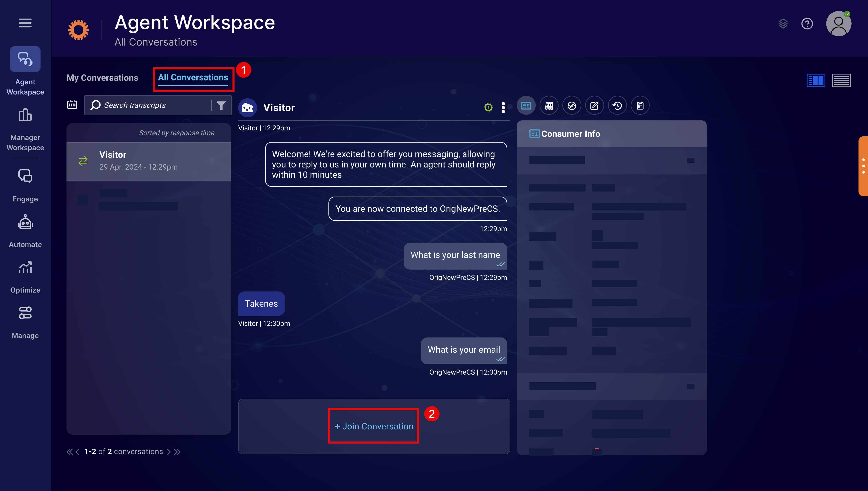Go to the previous conversations page

tap(78, 452)
